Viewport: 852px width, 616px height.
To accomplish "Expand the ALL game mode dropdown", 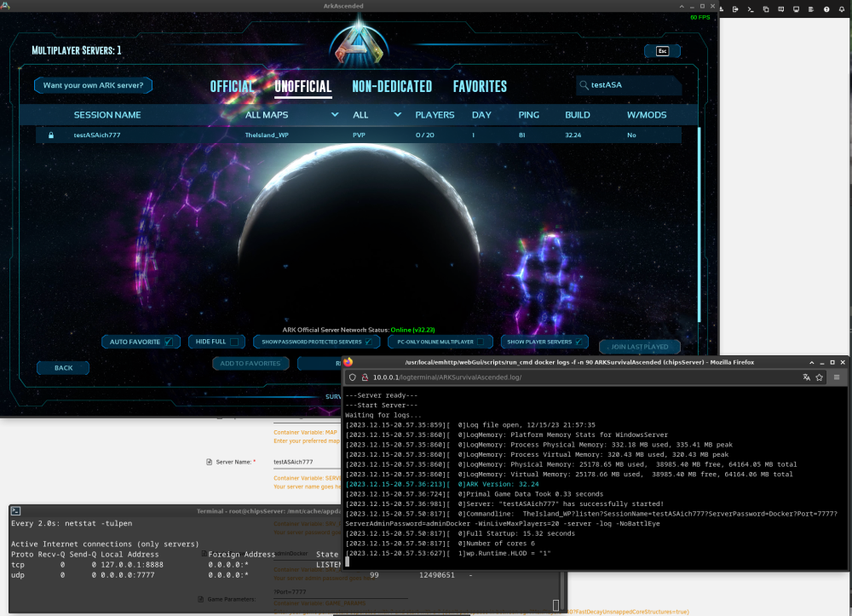I will coord(398,115).
